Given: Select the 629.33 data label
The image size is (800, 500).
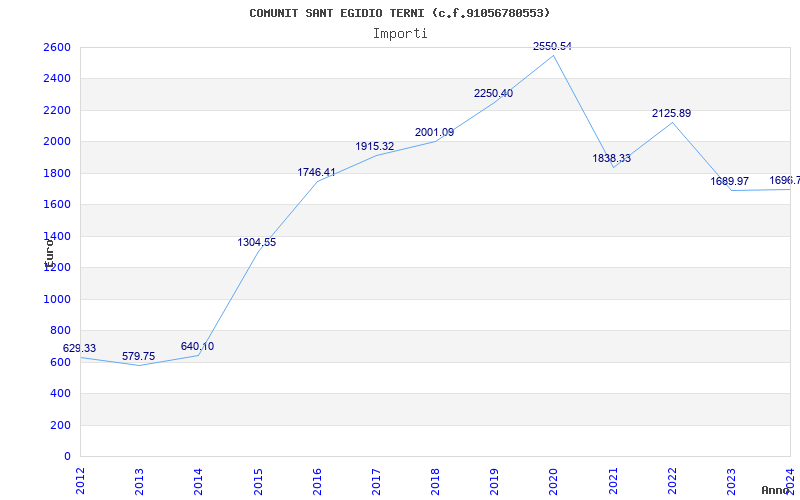Looking at the screenshot, I should coord(79,348).
